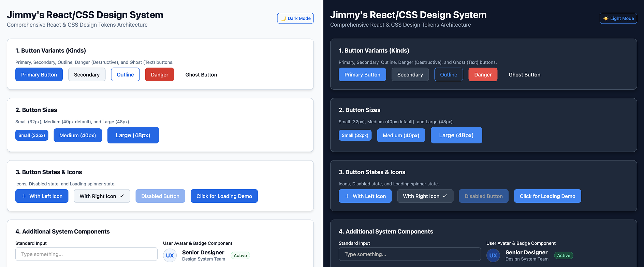The width and height of the screenshot is (644, 267).
Task: Click the Active badge in dark theme
Action: (x=564, y=255)
